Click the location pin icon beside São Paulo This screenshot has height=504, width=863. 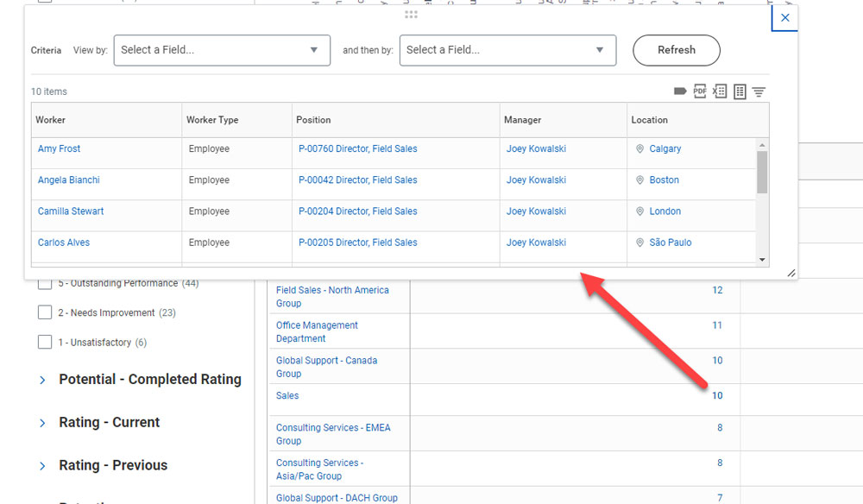coord(639,243)
